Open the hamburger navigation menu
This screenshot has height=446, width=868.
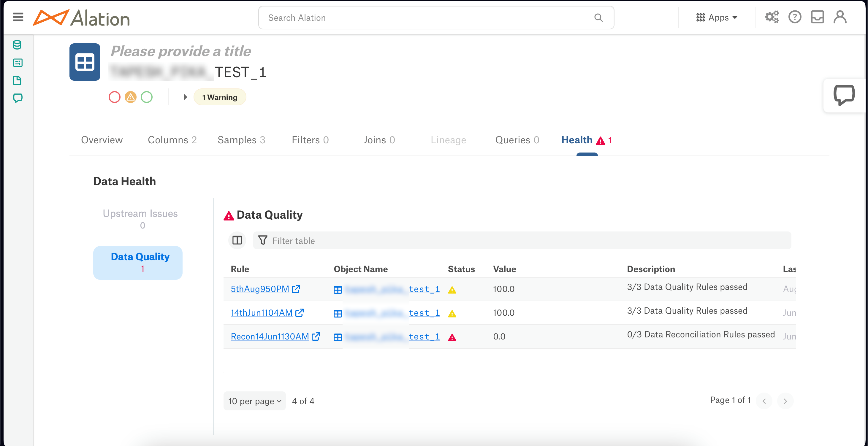click(x=18, y=17)
